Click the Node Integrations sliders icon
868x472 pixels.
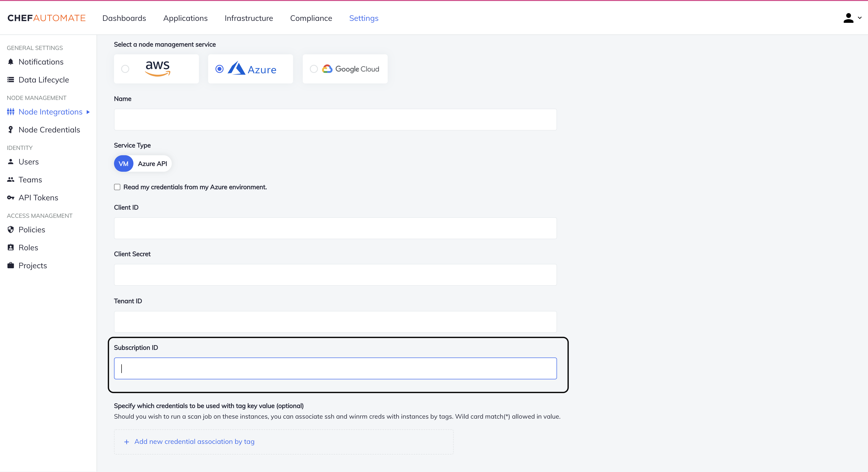click(11, 112)
